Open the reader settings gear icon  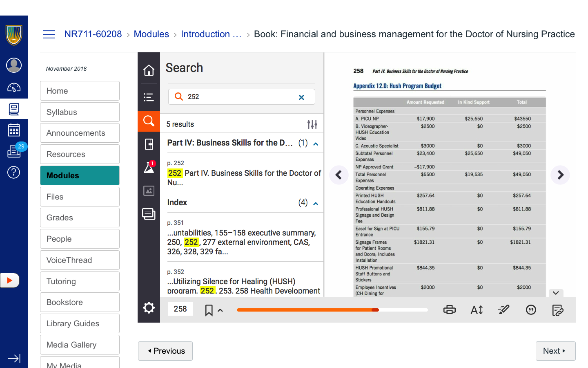coord(149,308)
